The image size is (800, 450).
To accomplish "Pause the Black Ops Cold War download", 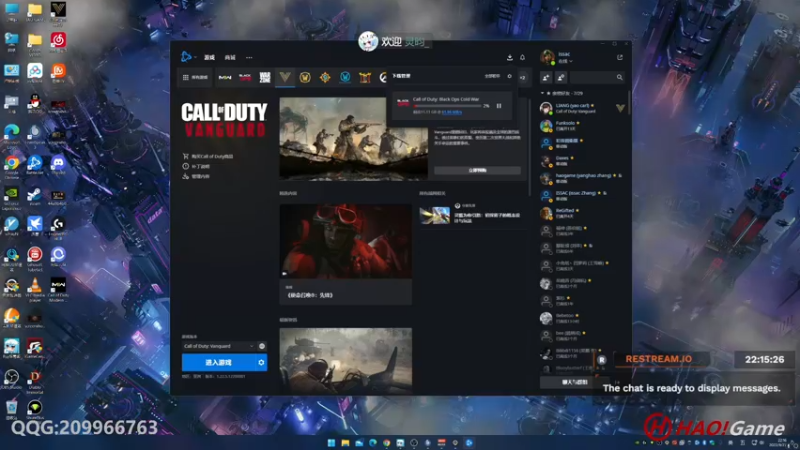I will (x=499, y=106).
